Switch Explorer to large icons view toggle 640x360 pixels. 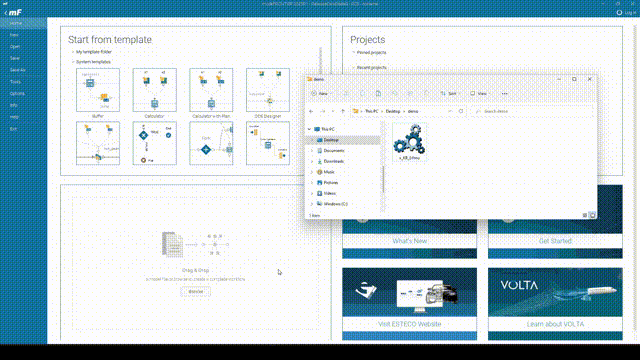[x=592, y=215]
